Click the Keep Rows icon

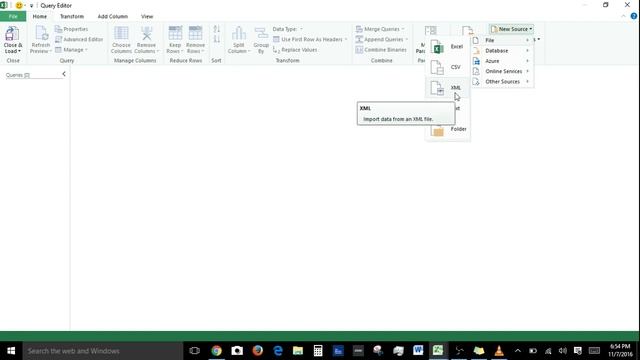point(175,33)
